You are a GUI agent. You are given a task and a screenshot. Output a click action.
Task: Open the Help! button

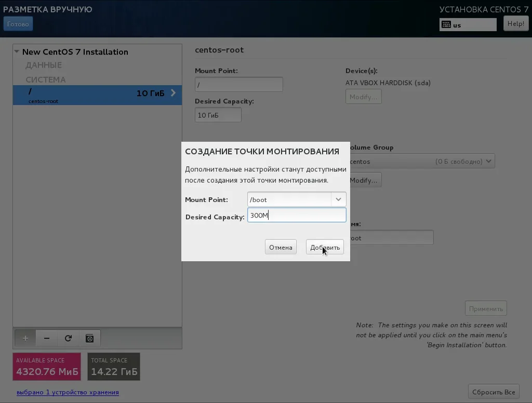click(x=516, y=24)
